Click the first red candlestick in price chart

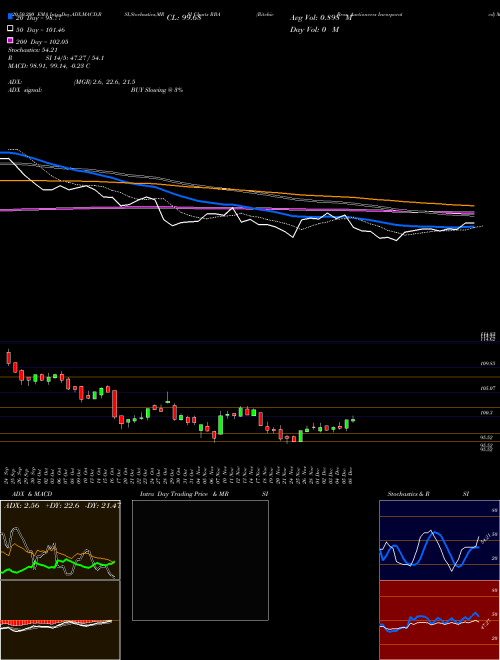(x=8, y=357)
